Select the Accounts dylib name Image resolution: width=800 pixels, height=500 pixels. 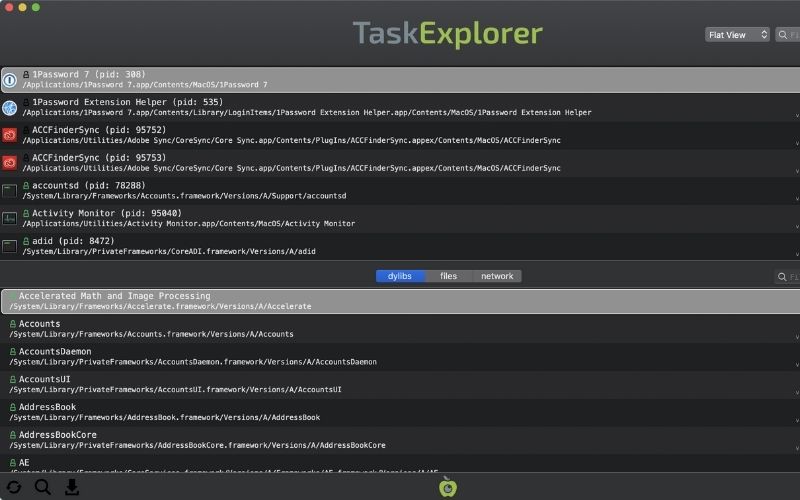pos(39,324)
